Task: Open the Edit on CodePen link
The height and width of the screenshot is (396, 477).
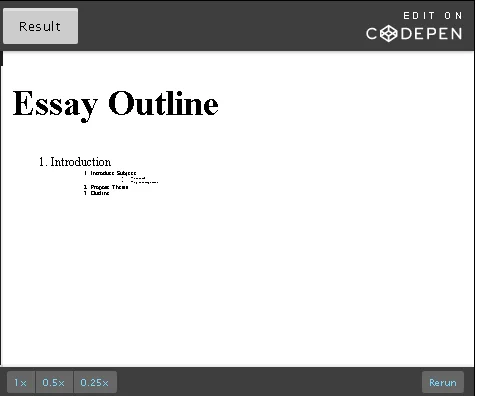Action: click(x=414, y=26)
